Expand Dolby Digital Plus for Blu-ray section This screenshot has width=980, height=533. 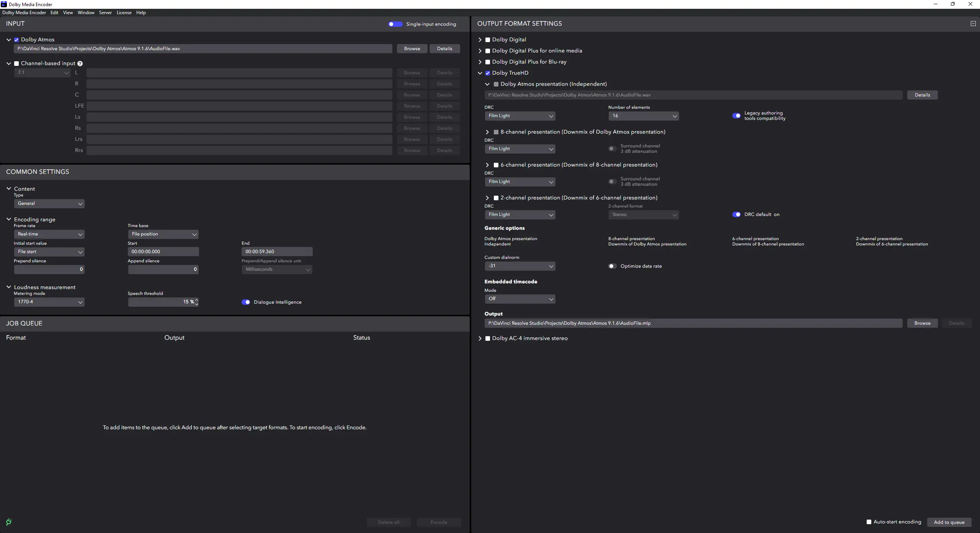pos(480,62)
